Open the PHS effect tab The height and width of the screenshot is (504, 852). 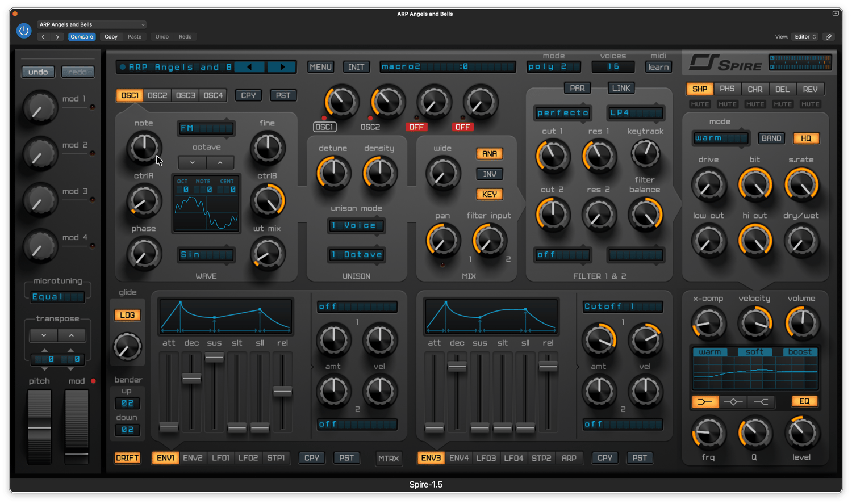tap(727, 89)
